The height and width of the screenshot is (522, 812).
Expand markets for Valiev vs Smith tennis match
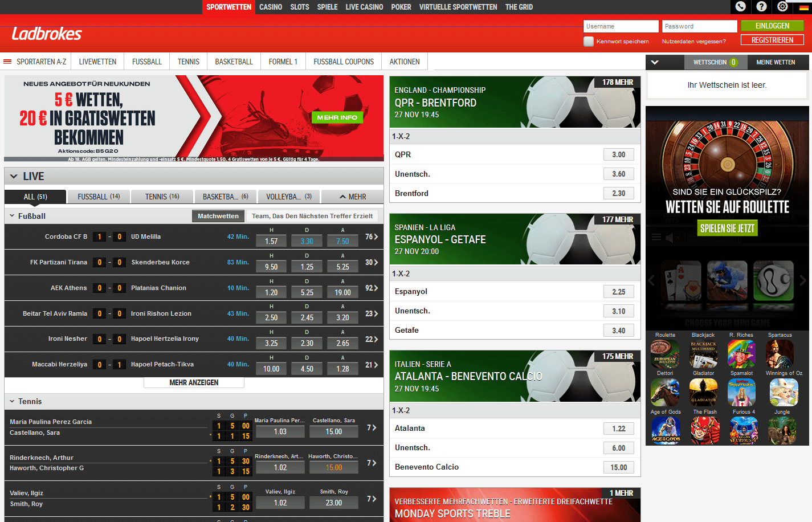pyautogui.click(x=372, y=499)
